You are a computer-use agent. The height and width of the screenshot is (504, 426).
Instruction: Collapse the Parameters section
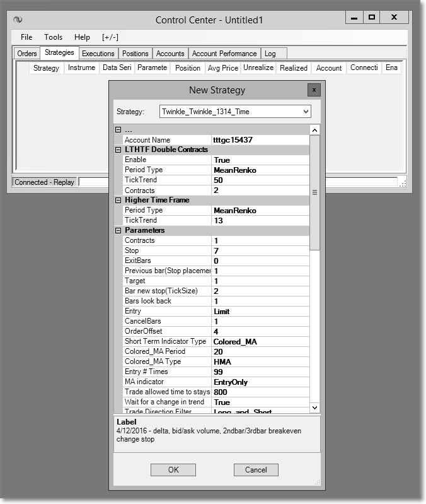118,231
